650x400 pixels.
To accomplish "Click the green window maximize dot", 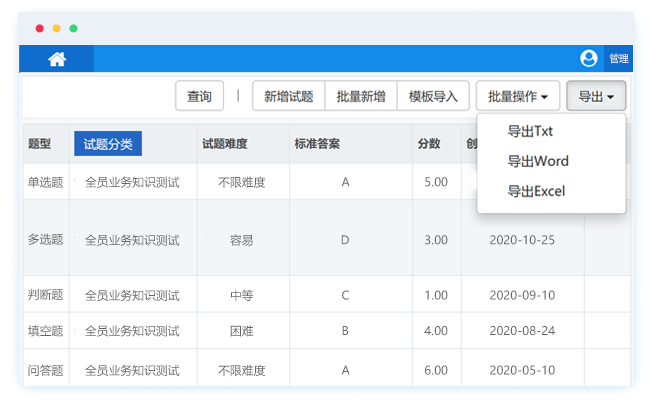I will 73,29.
